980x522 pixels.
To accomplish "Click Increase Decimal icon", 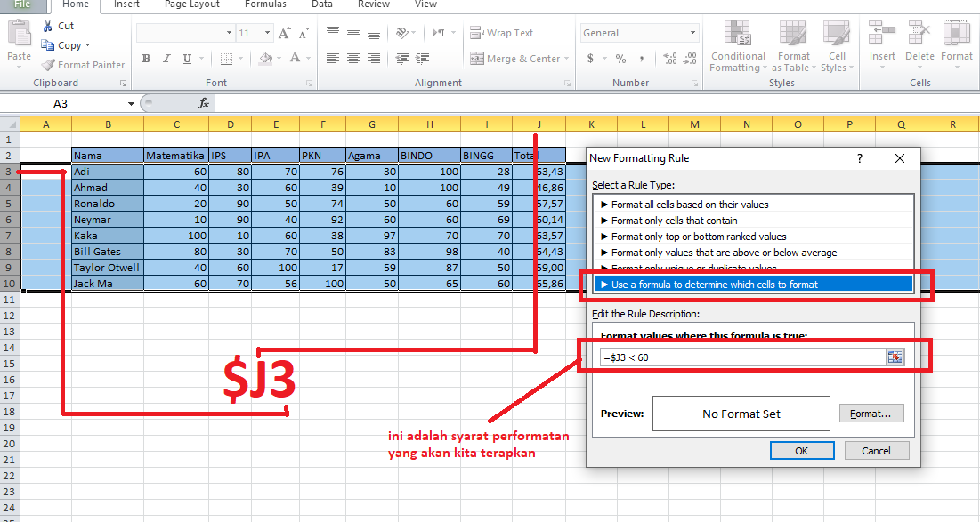I will [x=670, y=58].
